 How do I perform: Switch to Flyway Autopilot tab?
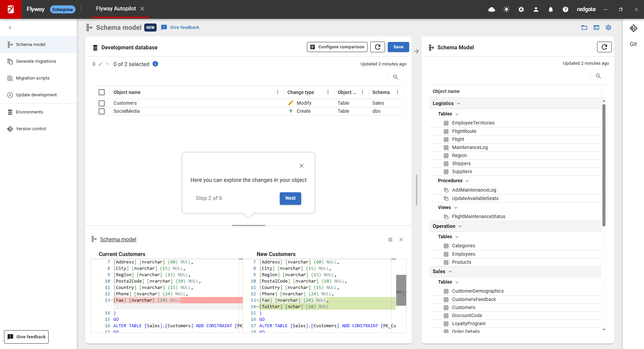coord(116,9)
